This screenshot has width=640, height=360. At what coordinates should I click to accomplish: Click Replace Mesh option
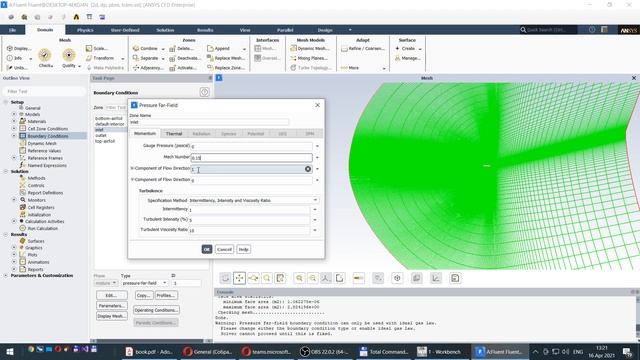[x=226, y=58]
